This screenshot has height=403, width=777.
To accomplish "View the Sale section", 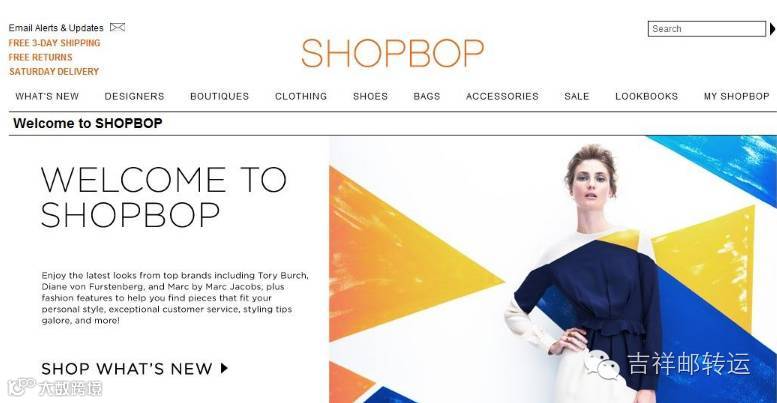I will [577, 96].
